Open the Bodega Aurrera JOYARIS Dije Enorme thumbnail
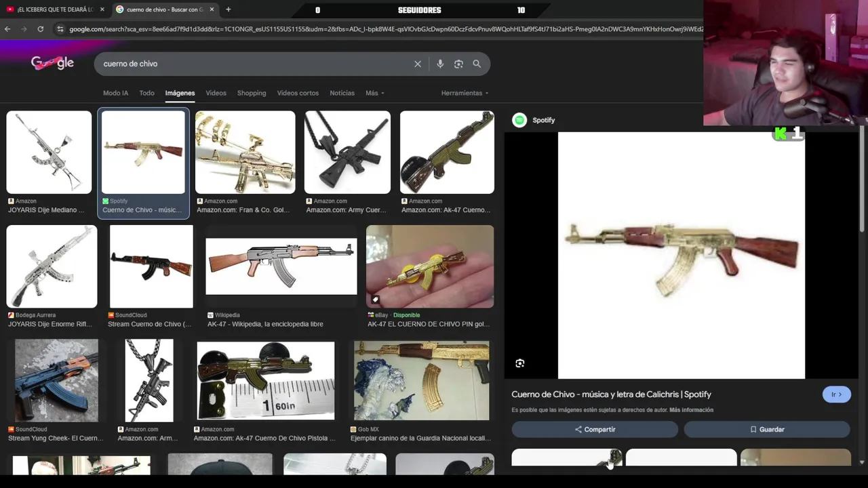This screenshot has width=868, height=488. (52, 266)
